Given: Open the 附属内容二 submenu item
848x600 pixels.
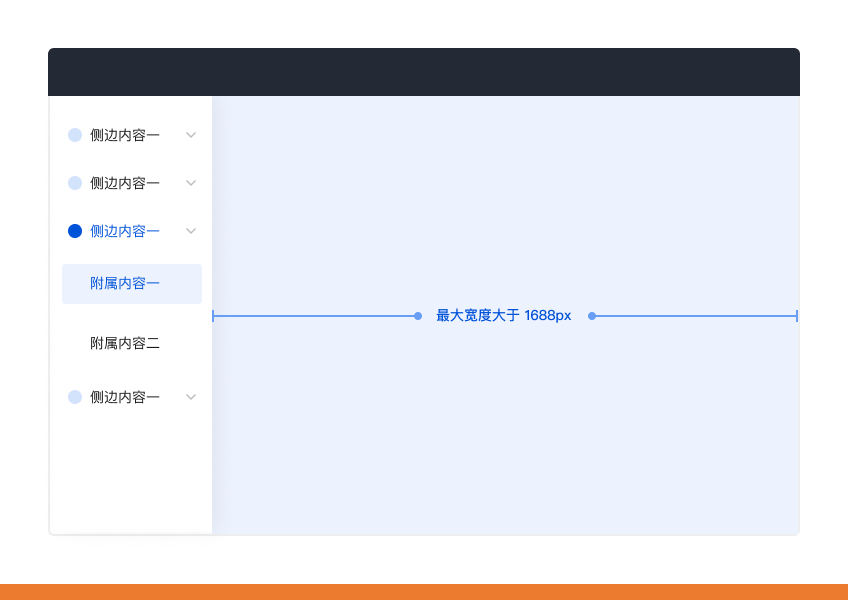Looking at the screenshot, I should click(125, 343).
